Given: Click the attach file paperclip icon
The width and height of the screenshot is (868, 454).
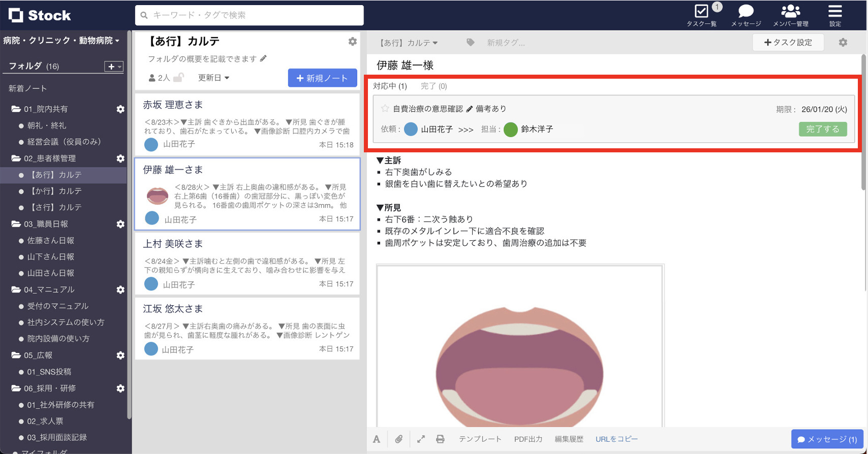Looking at the screenshot, I should 399,439.
